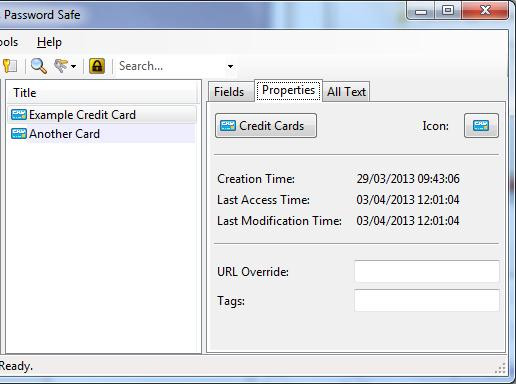Click the Last Access Time value
This screenshot has height=384, width=516.
(408, 200)
